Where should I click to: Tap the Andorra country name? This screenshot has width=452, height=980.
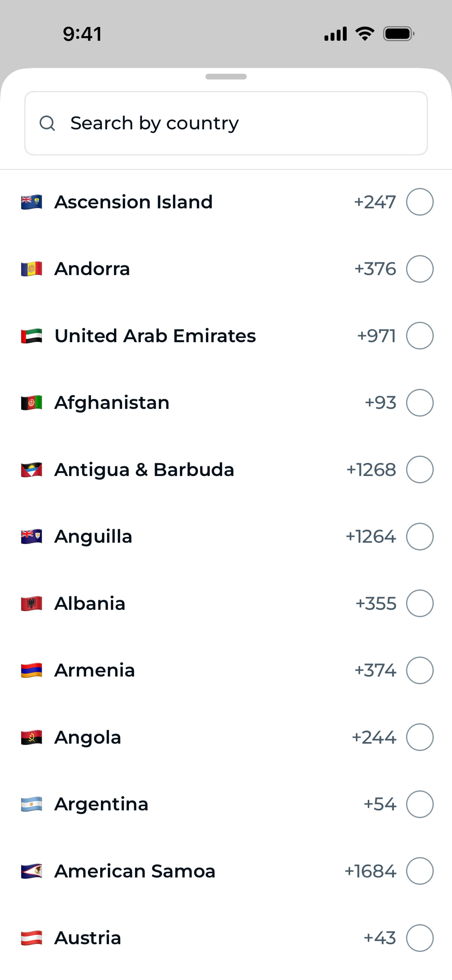[92, 269]
